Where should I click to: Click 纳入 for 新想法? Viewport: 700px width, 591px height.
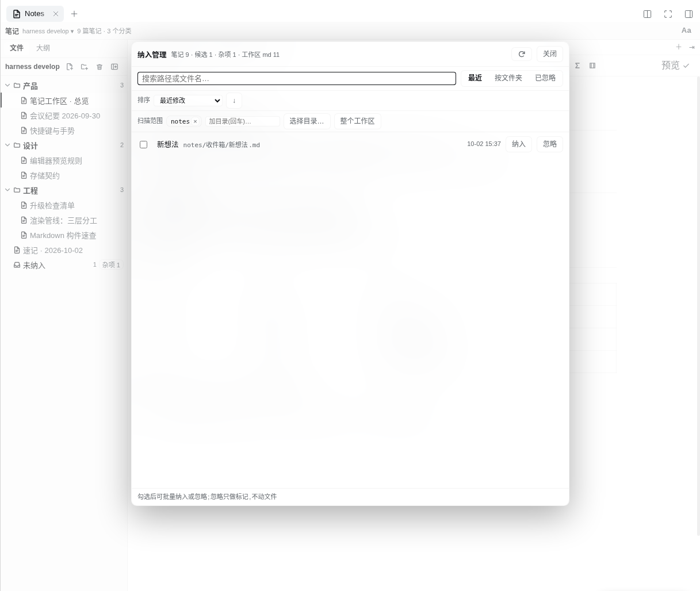click(x=519, y=144)
